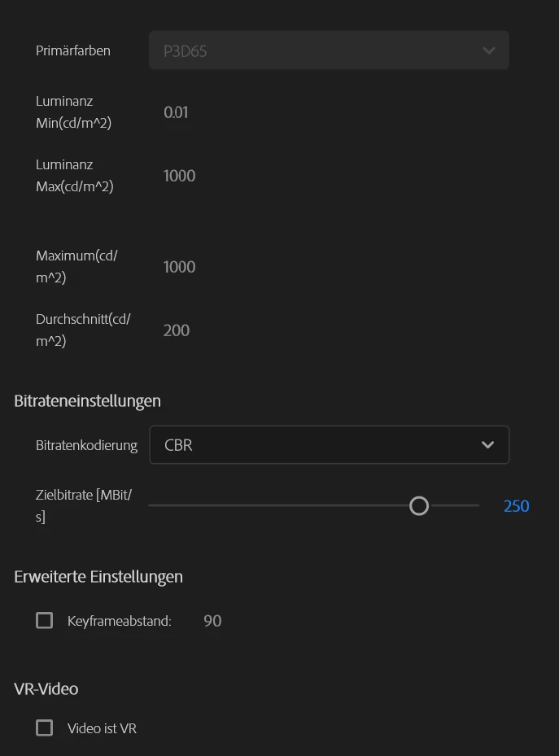Enable the Video ist VR checkbox

45,728
